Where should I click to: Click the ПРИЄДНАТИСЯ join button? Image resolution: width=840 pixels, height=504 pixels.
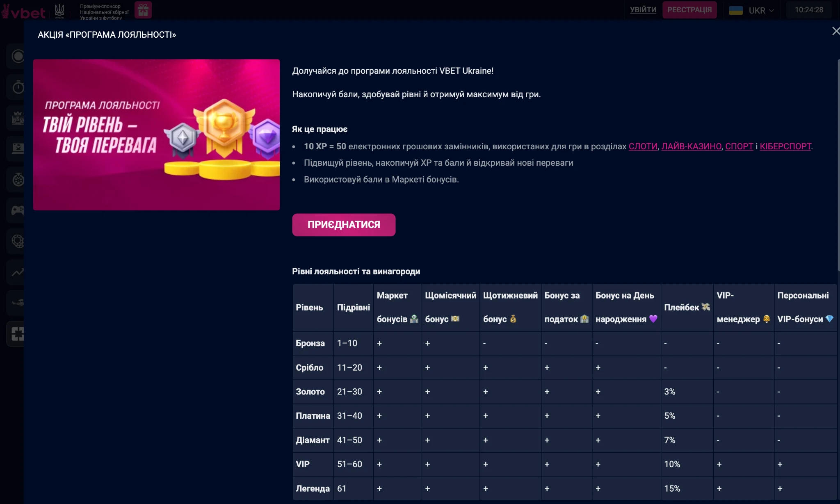coord(344,225)
